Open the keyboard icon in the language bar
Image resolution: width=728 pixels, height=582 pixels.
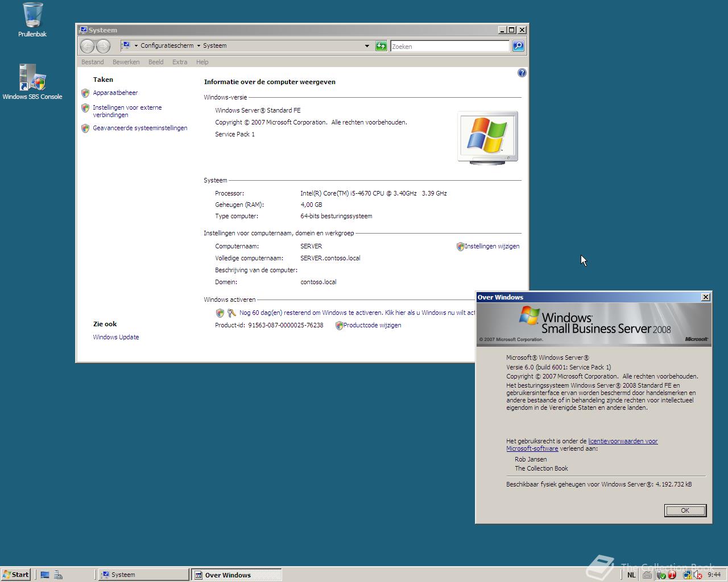coord(647,575)
